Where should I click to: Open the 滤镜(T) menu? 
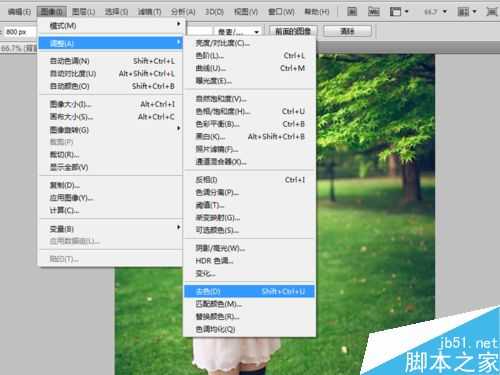click(149, 12)
